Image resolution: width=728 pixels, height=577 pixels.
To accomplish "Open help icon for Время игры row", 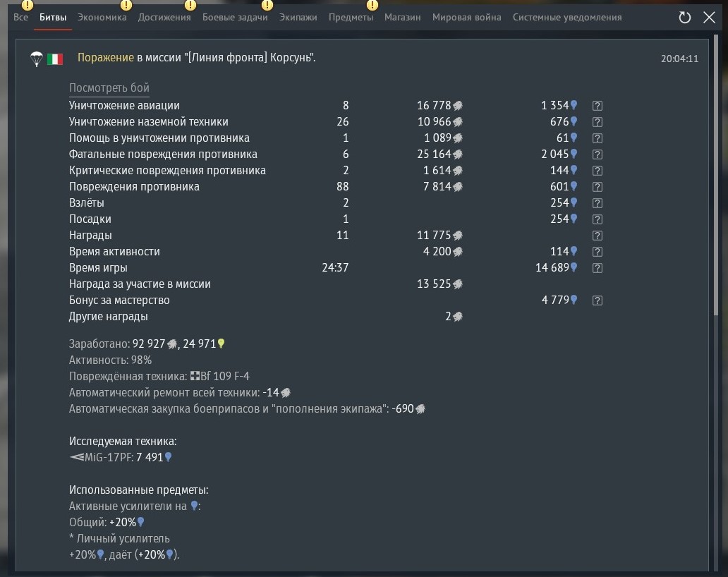I will pyautogui.click(x=597, y=268).
